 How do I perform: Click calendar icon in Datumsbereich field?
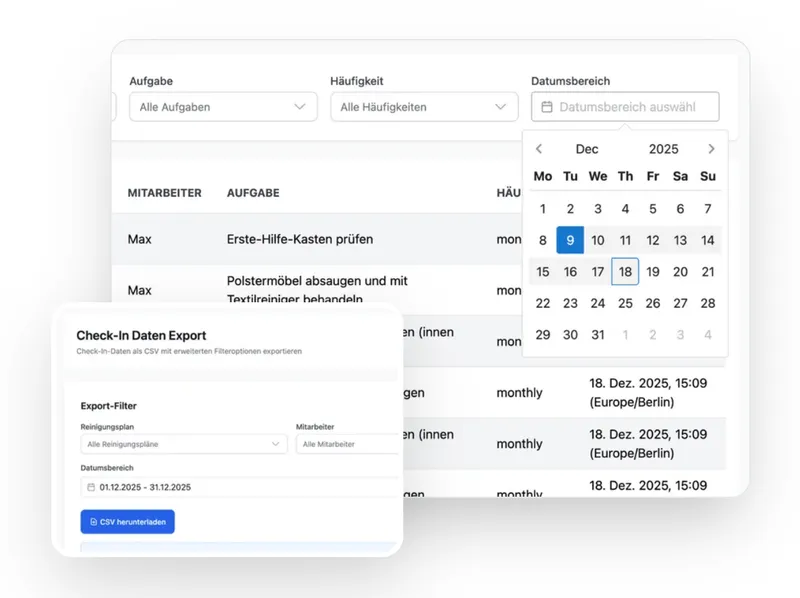click(547, 107)
